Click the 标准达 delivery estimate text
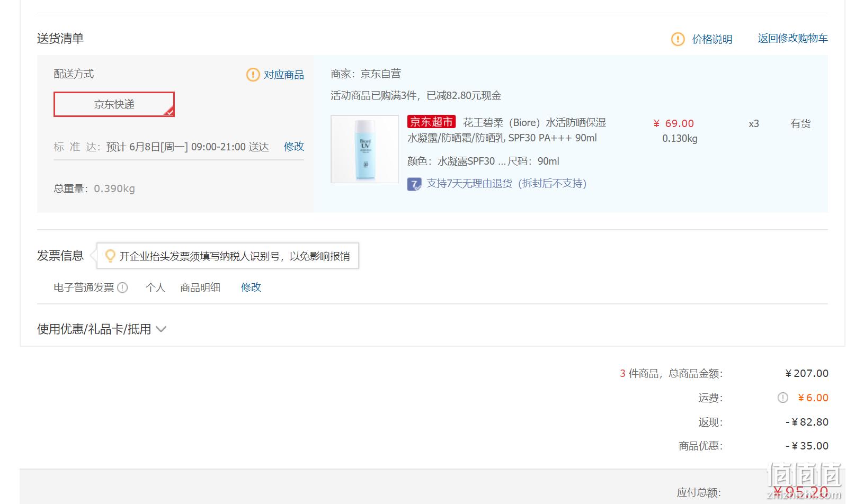The width and height of the screenshot is (846, 504). click(161, 147)
